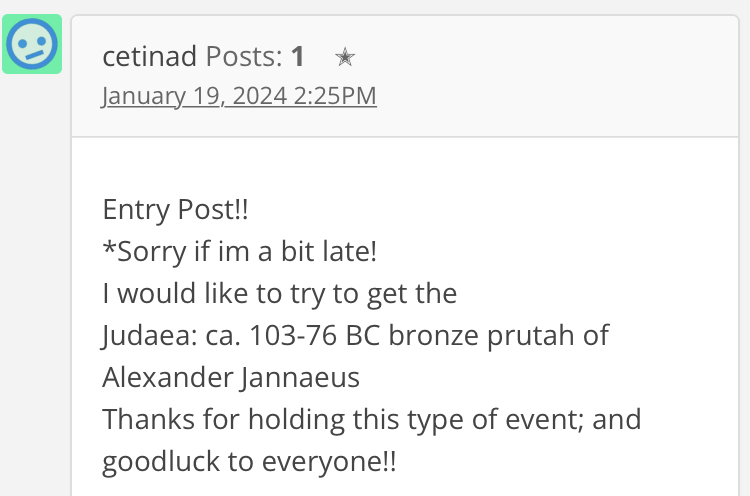750x496 pixels.
Task: Open the January 19, 2024 2:25PM permalink
Action: click(239, 96)
